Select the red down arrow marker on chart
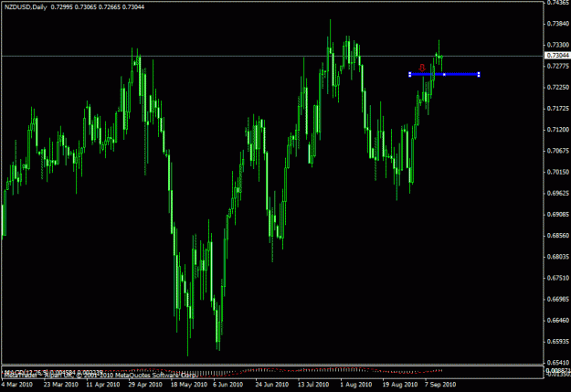The width and height of the screenshot is (571, 392). coord(422,68)
